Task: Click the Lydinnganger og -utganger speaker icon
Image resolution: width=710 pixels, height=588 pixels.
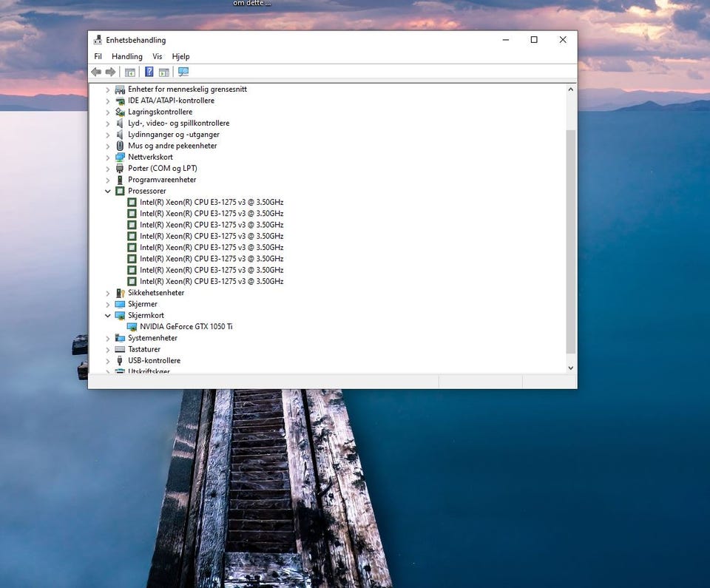Action: coord(120,135)
